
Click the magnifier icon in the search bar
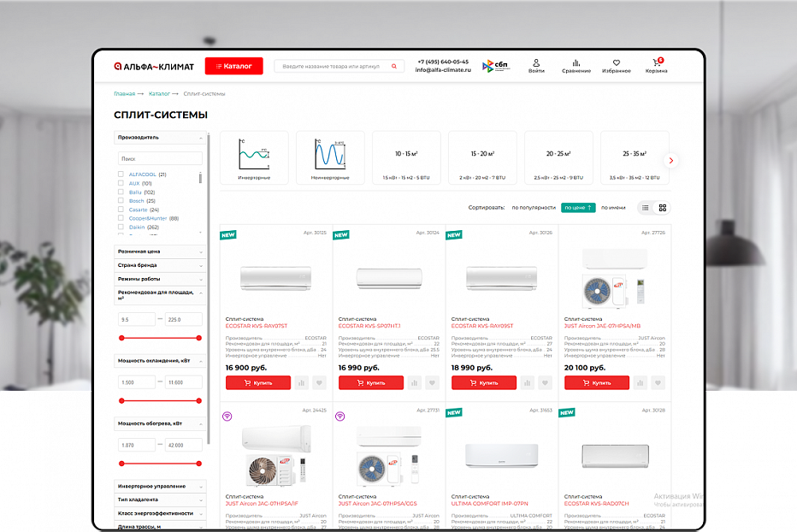[x=394, y=66]
